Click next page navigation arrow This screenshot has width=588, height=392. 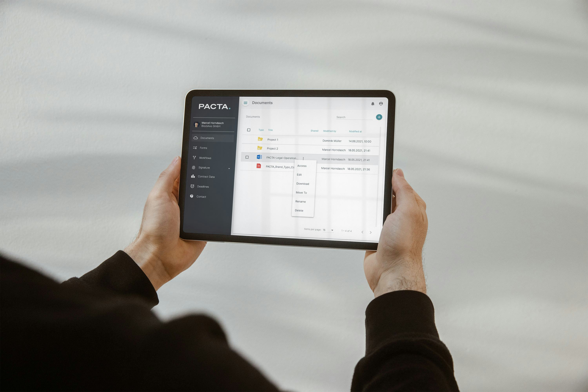(x=371, y=231)
